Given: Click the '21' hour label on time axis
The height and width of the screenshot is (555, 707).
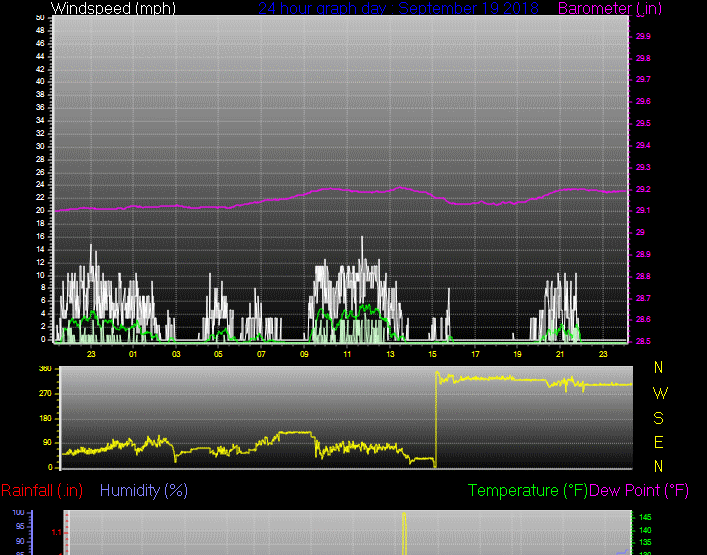Looking at the screenshot, I should point(560,354).
